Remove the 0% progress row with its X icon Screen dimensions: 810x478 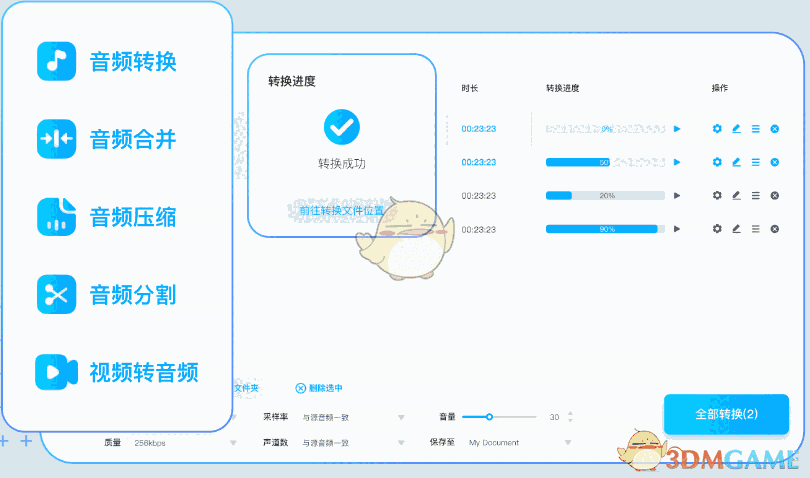(x=775, y=129)
